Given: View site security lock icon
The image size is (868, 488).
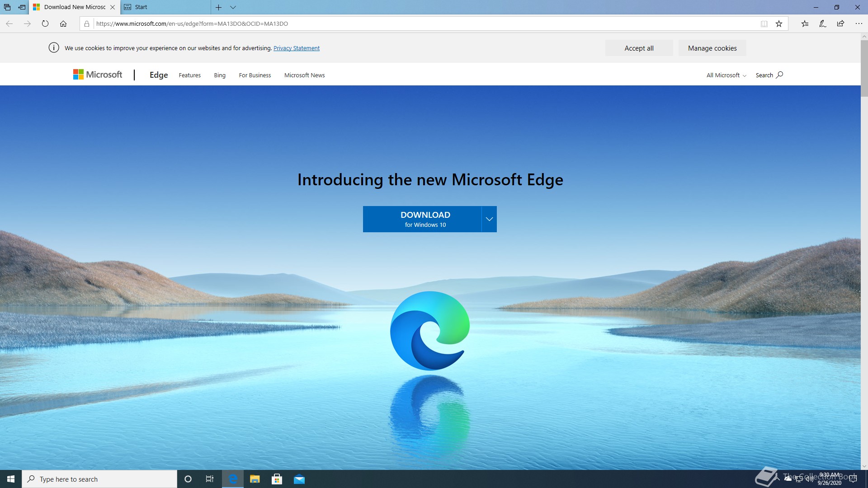Looking at the screenshot, I should coord(87,23).
